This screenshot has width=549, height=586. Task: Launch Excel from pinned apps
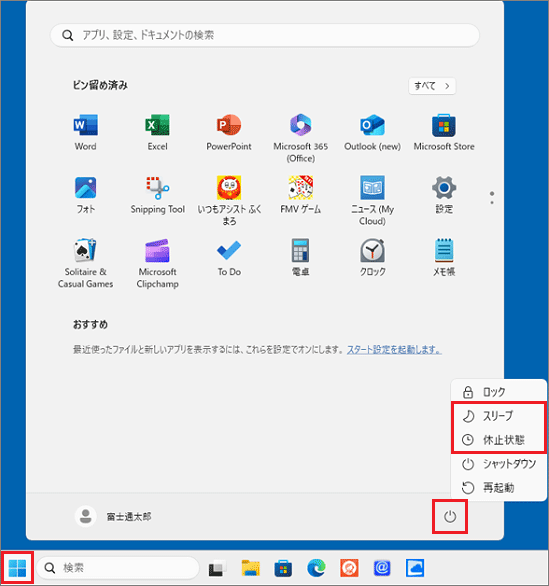[157, 132]
